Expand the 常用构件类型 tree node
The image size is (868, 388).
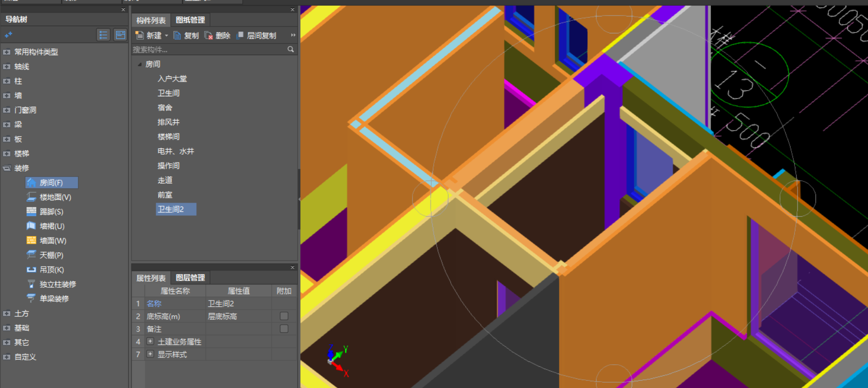tap(7, 52)
